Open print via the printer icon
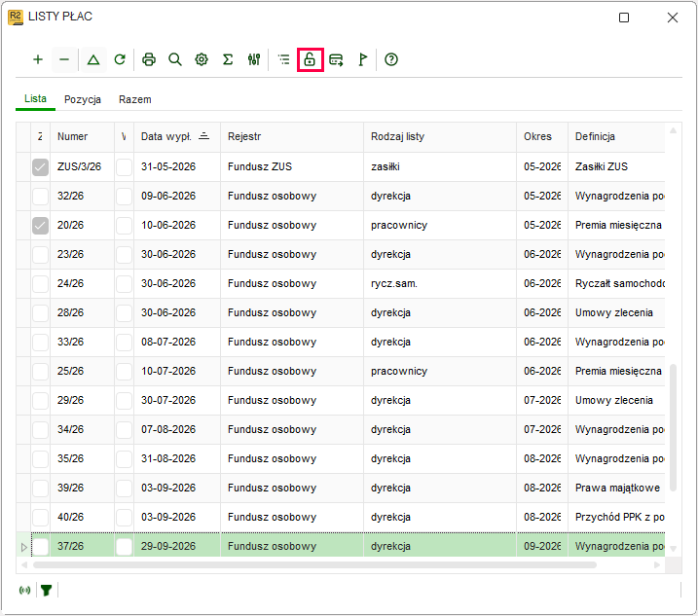Image resolution: width=698 pixels, height=616 pixels. click(149, 59)
